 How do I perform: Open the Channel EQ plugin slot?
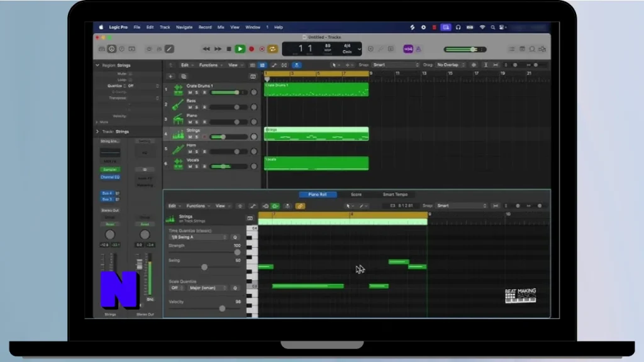pos(109,177)
